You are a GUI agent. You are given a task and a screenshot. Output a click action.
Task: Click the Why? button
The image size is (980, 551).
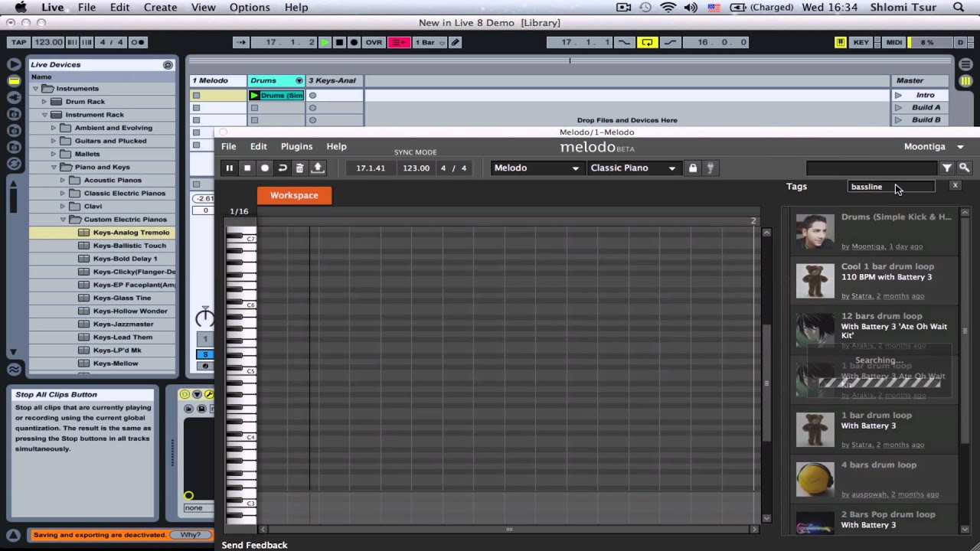click(191, 535)
